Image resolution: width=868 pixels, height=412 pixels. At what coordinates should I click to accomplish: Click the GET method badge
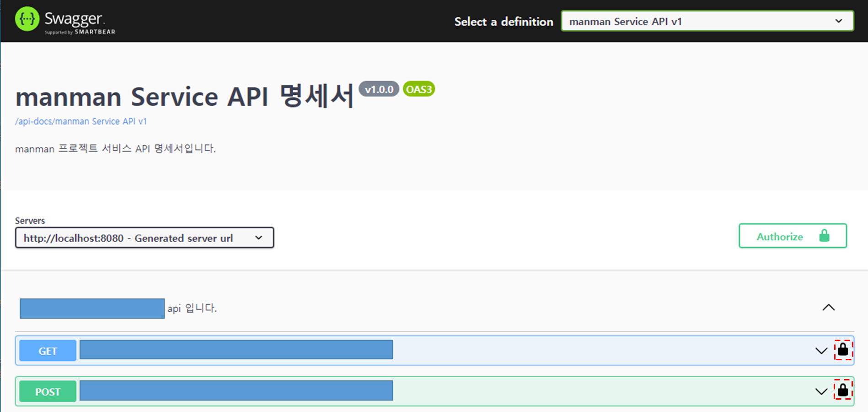pyautogui.click(x=48, y=351)
